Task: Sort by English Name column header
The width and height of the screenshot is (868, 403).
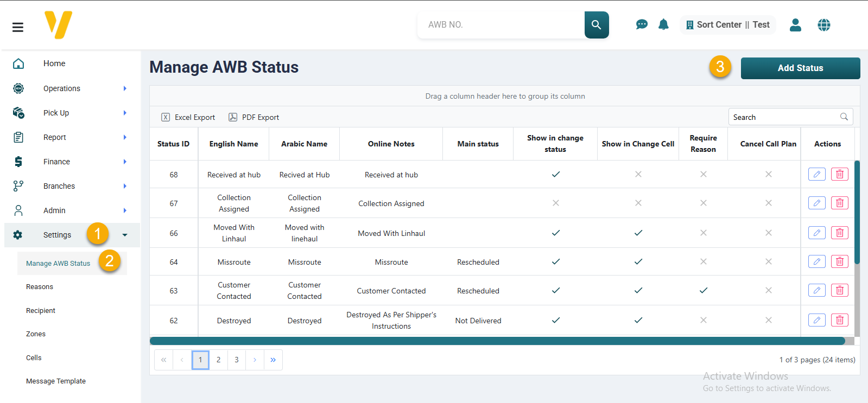Action: click(x=234, y=144)
